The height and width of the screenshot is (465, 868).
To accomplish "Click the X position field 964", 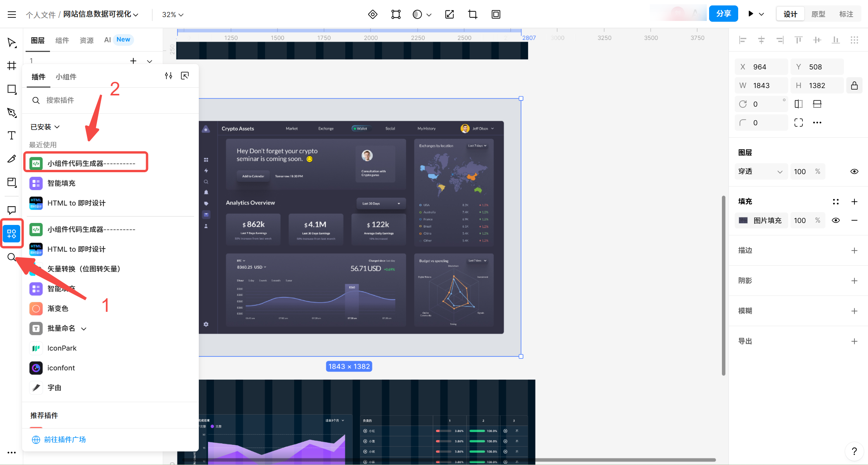I will point(761,67).
